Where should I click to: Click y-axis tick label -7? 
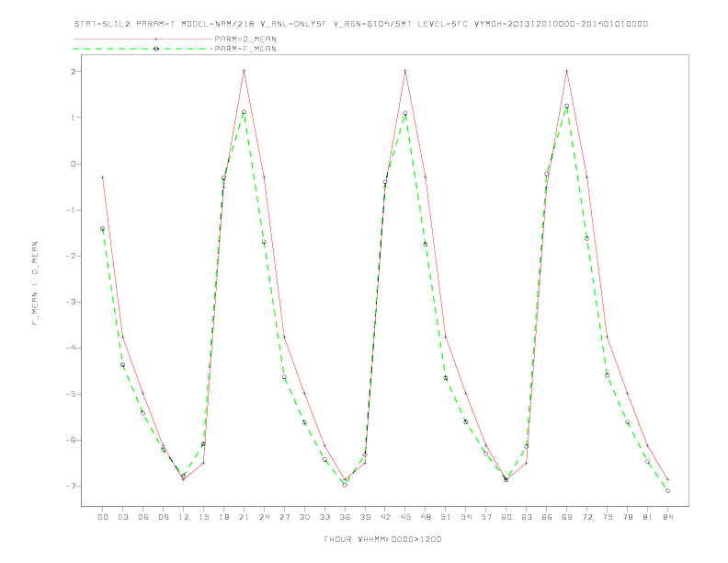pyautogui.click(x=71, y=486)
